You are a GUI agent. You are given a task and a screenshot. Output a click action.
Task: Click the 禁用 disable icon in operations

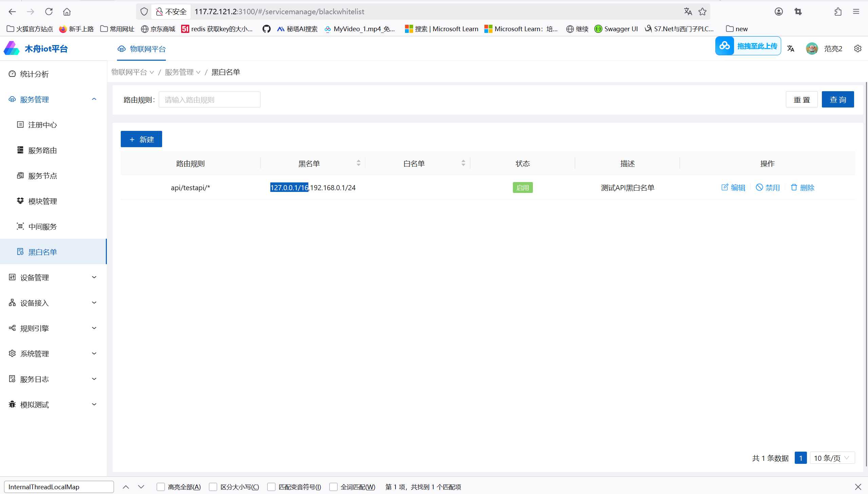pos(759,187)
